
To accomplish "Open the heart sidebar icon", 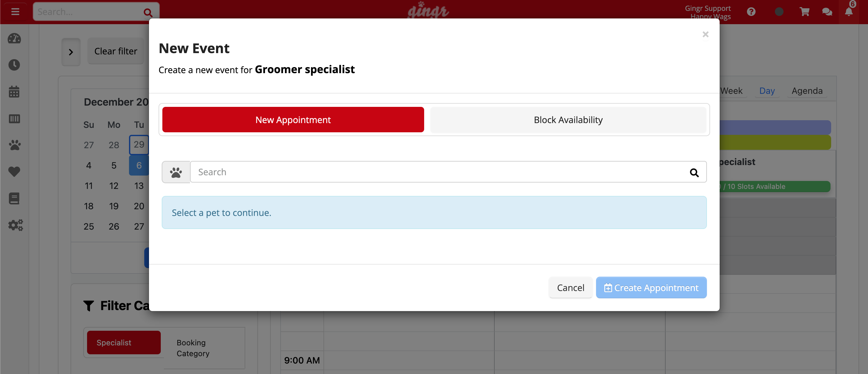I will tap(14, 172).
